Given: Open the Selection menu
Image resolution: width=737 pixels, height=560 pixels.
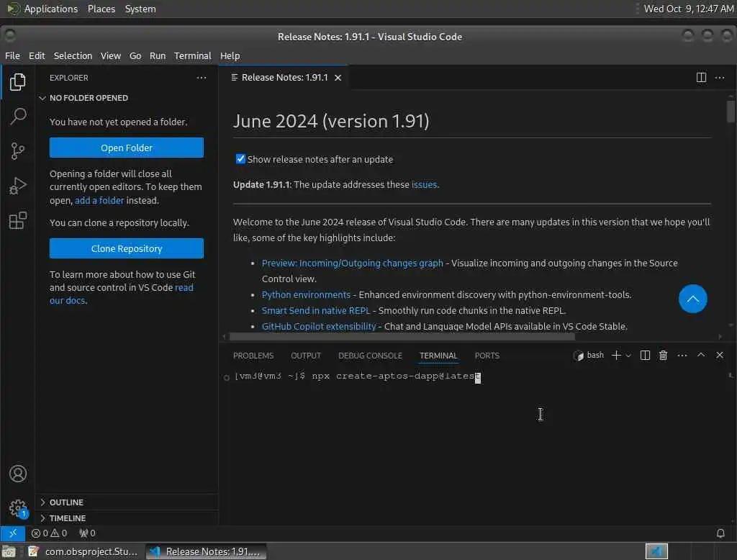Looking at the screenshot, I should (73, 56).
